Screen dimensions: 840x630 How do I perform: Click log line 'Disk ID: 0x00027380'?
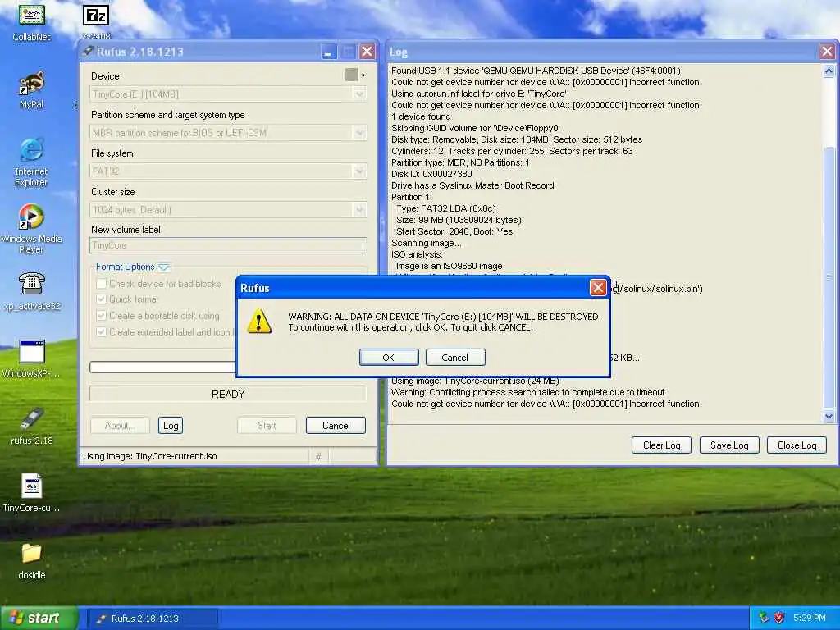[x=431, y=174]
